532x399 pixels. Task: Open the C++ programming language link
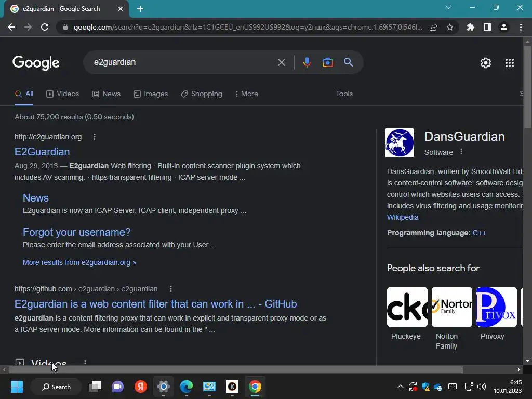(x=480, y=233)
